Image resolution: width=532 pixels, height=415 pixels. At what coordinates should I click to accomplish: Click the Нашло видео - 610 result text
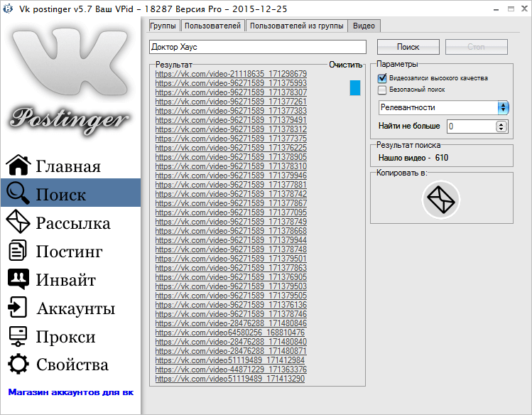(413, 158)
